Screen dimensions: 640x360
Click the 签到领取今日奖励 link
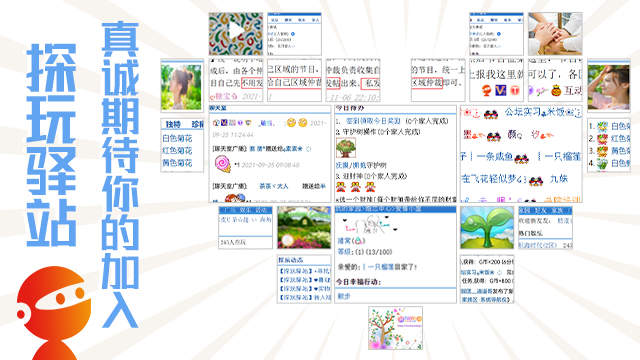(x=373, y=121)
